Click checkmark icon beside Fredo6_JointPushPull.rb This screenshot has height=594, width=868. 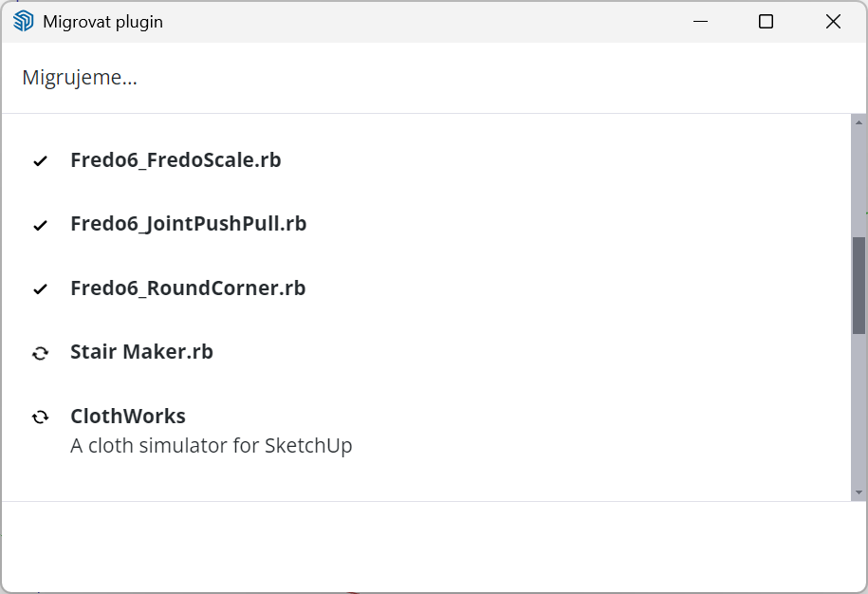coord(40,225)
